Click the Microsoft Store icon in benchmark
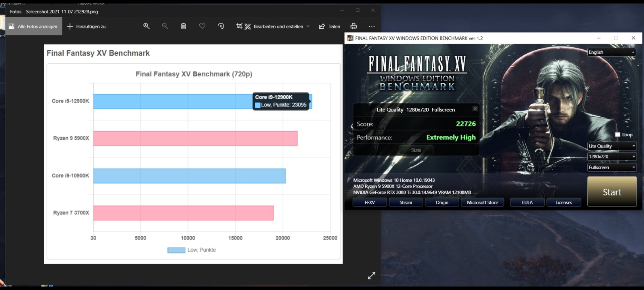The height and width of the screenshot is (290, 644). 482,202
